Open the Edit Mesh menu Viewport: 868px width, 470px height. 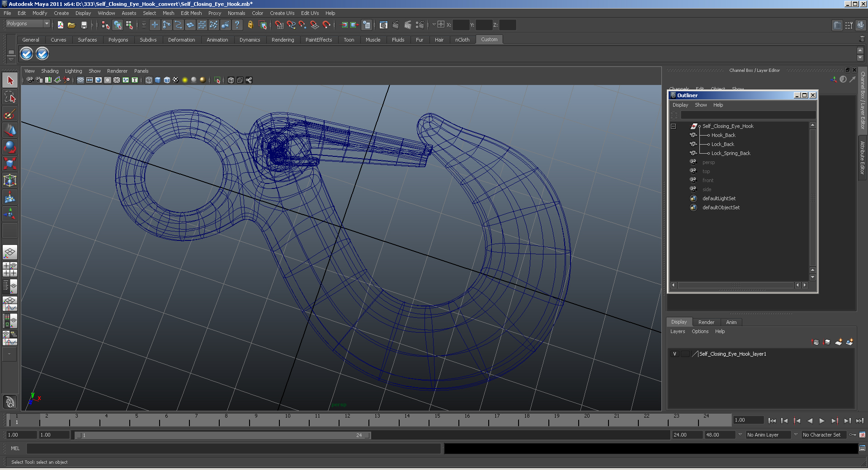(191, 13)
